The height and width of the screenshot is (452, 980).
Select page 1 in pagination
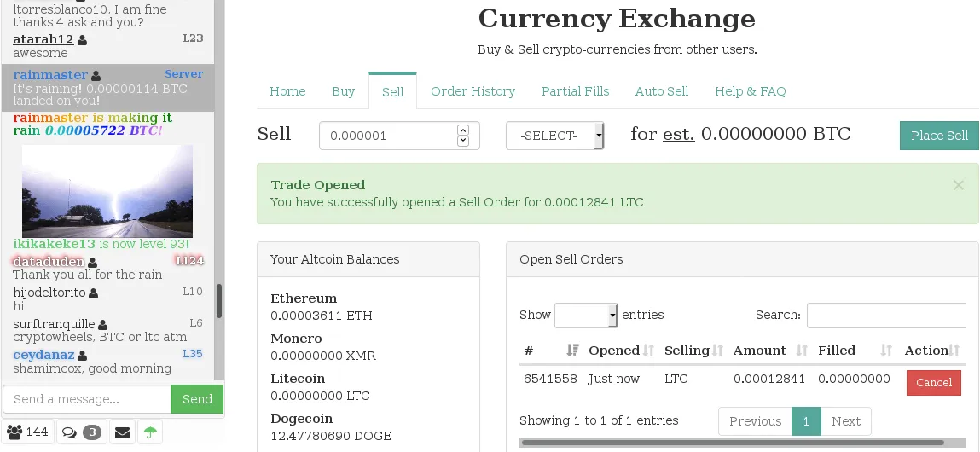[806, 421]
